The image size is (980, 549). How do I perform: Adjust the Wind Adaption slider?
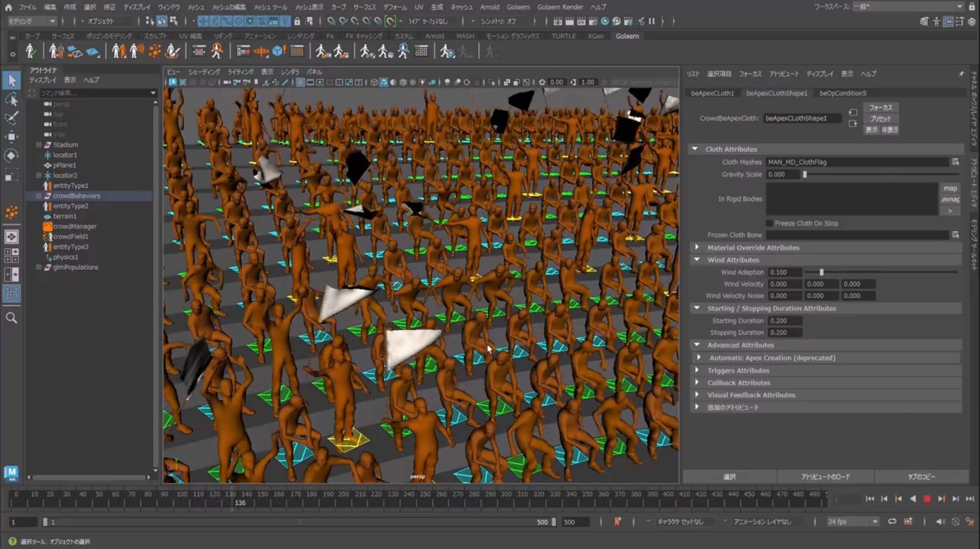tap(821, 272)
